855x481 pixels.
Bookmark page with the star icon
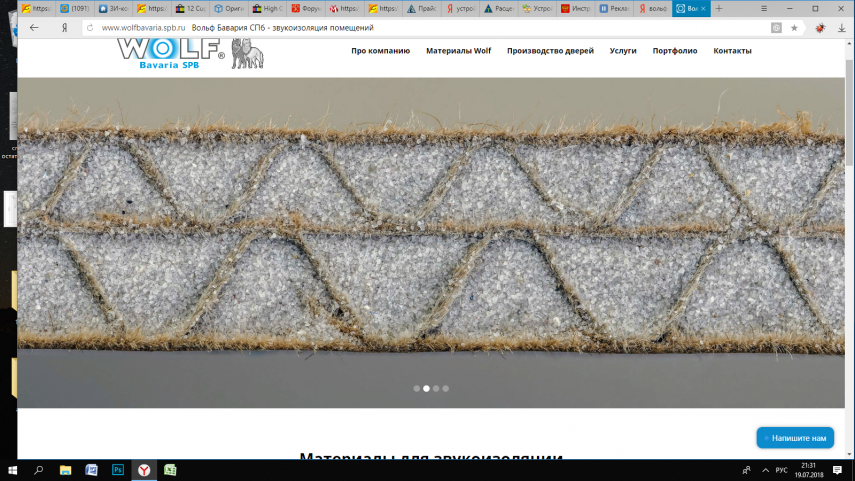tap(794, 28)
